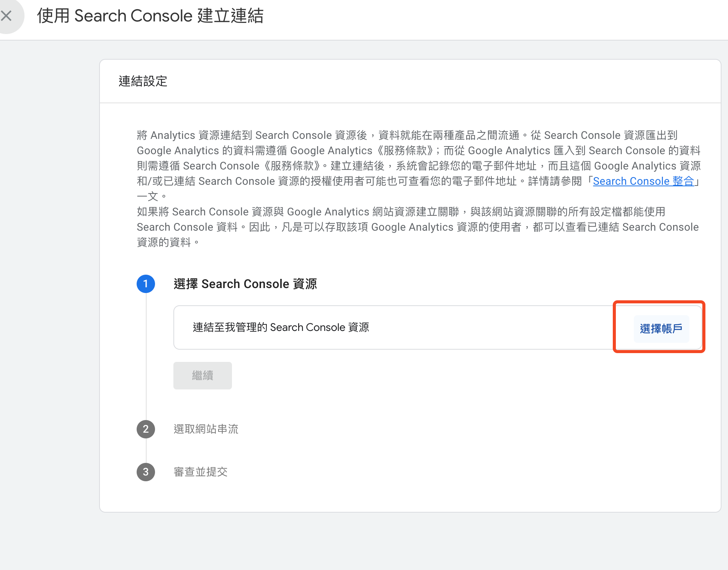This screenshot has height=570, width=728.
Task: Click the 選擇 Search Console 資源 heading
Action: click(245, 284)
